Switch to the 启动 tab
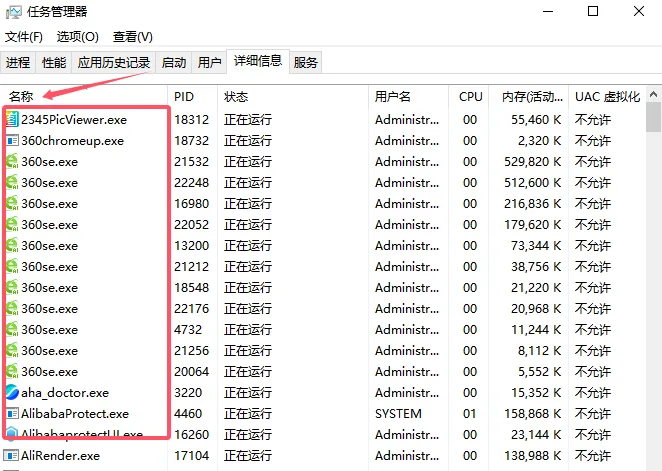The width and height of the screenshot is (662, 471). pyautogui.click(x=174, y=62)
